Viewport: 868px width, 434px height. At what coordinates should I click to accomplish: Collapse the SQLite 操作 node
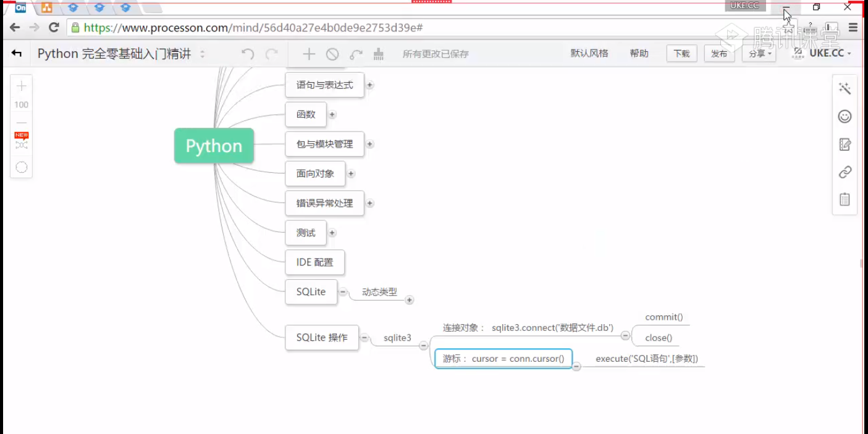pos(364,338)
